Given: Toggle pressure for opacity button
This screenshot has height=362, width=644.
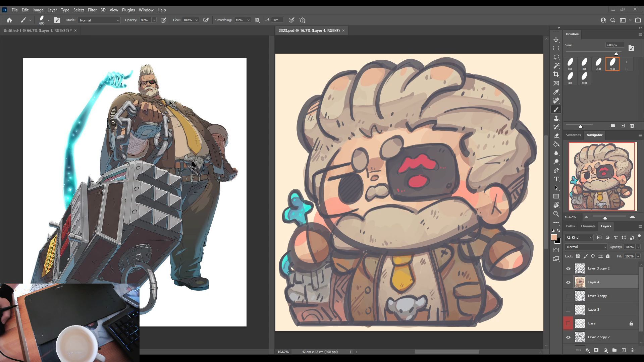Looking at the screenshot, I should click(163, 20).
